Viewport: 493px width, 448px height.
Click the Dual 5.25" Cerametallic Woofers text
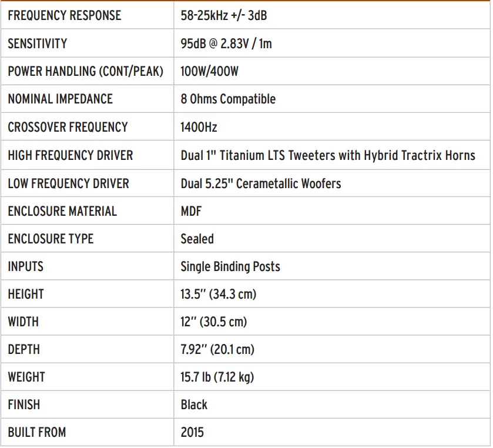point(261,183)
